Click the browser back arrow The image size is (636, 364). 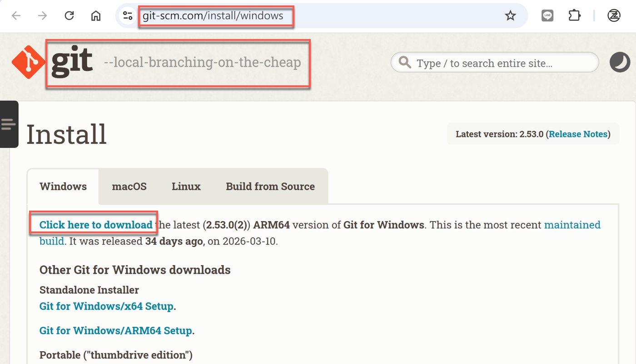[x=16, y=16]
